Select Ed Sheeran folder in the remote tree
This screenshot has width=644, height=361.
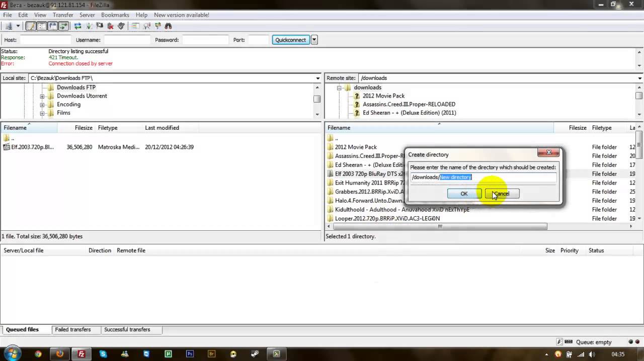pos(409,113)
